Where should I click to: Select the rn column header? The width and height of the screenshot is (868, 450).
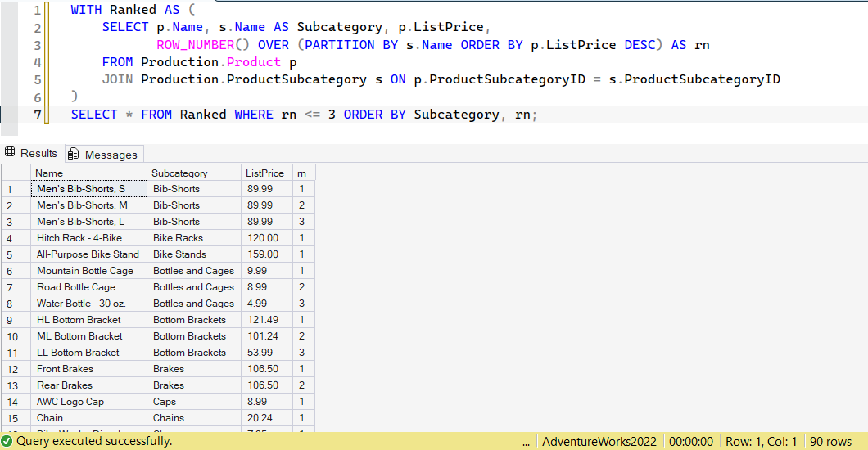point(303,173)
